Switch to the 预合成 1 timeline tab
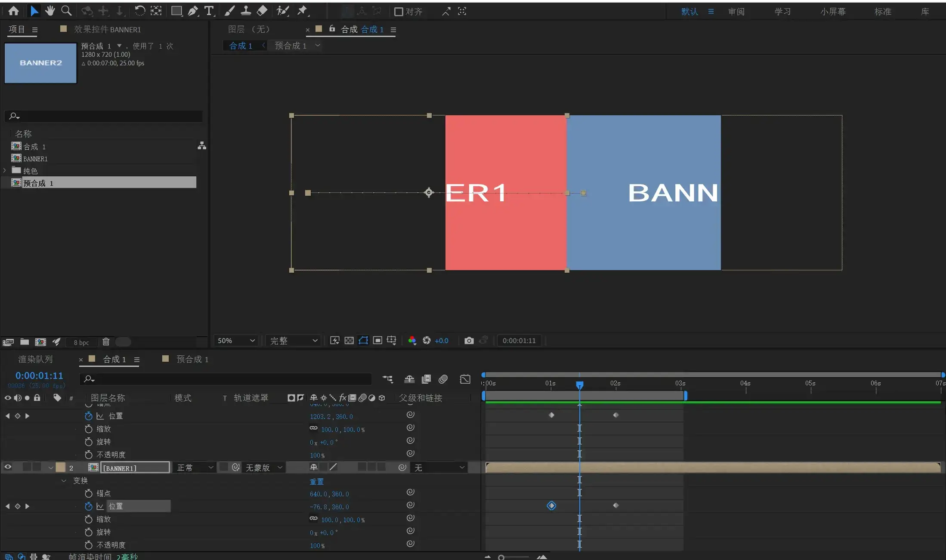Screen dimensions: 946x560 (192, 359)
